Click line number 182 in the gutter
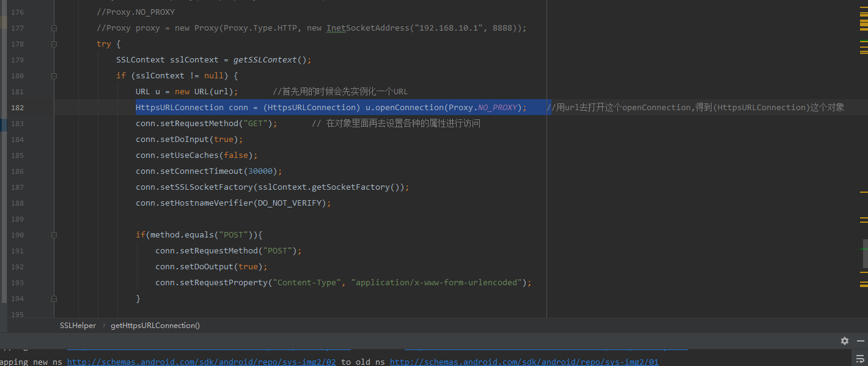The image size is (868, 366). tap(17, 108)
